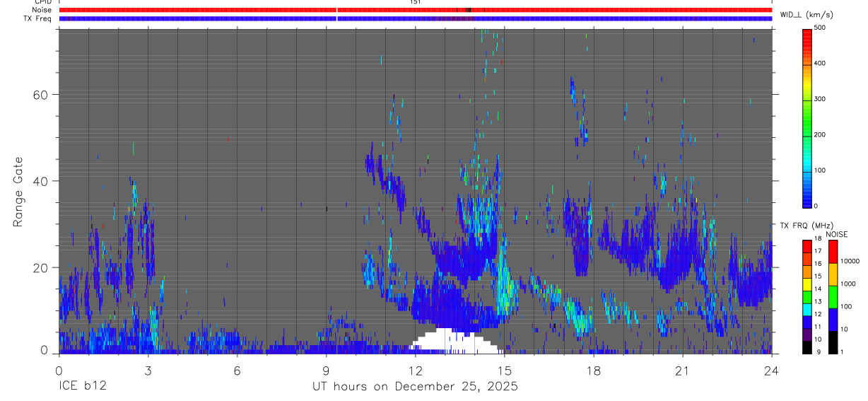The image size is (868, 401).
Task: Click the 10000 tick on the NOISE colour bar
Action: (x=850, y=262)
